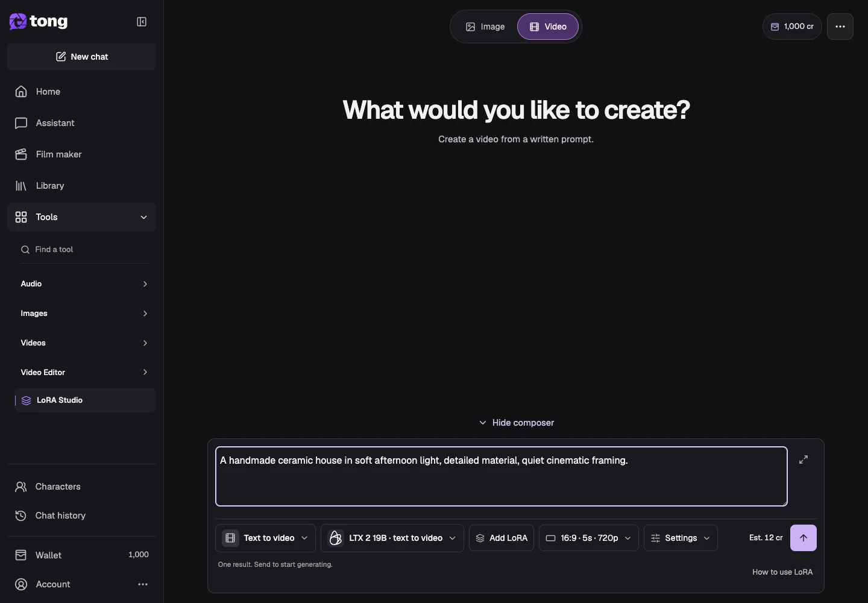Select LoRA Studio in the tools list
The image size is (868, 603).
click(x=85, y=400)
